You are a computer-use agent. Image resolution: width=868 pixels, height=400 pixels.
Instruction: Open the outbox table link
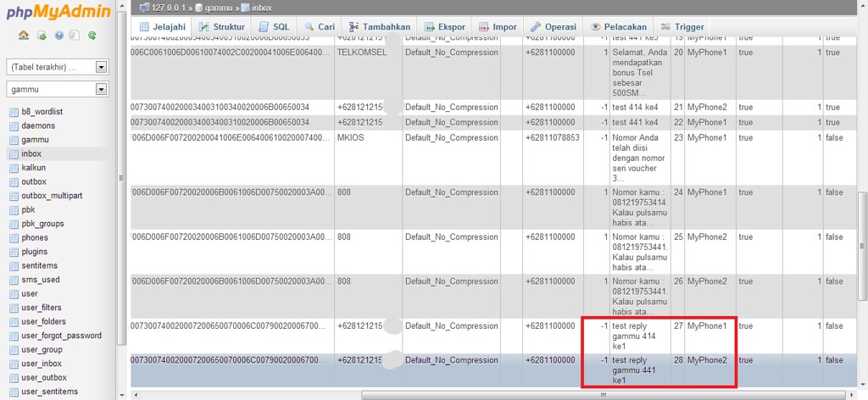(34, 181)
